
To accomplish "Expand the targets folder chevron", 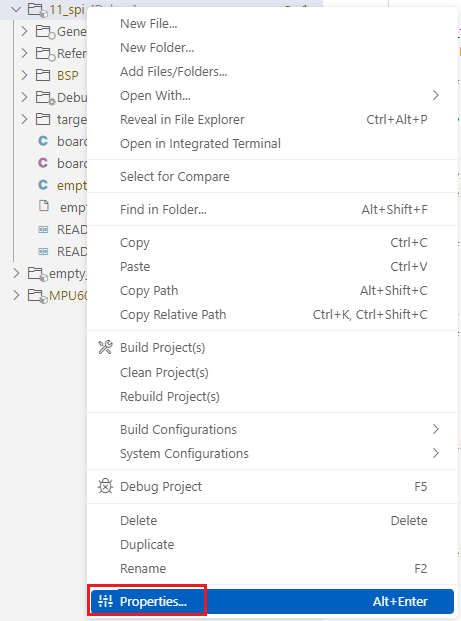I will pos(25,119).
